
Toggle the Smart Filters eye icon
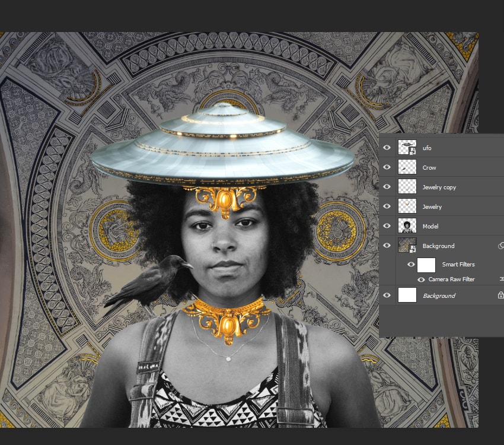pos(411,264)
